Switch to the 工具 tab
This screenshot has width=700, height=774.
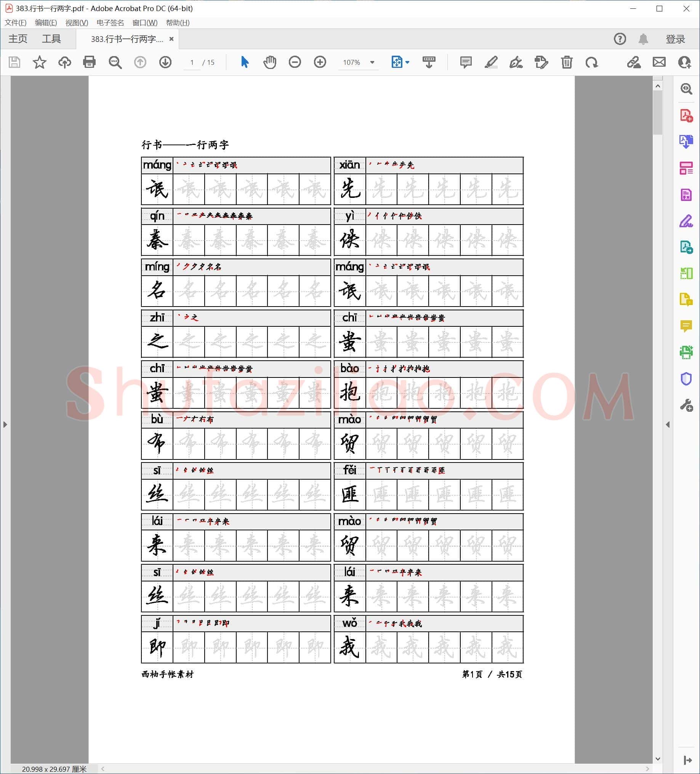[x=51, y=39]
